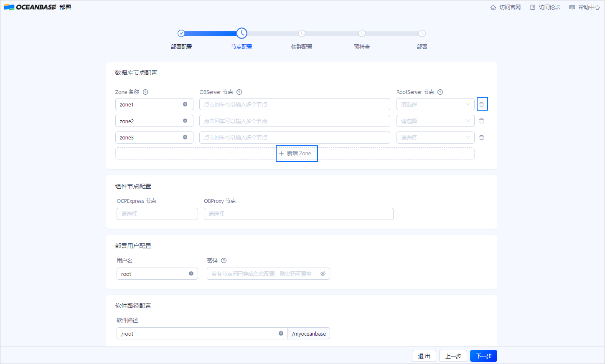Toggle password visibility eye icon
The height and width of the screenshot is (364, 605).
(x=323, y=274)
